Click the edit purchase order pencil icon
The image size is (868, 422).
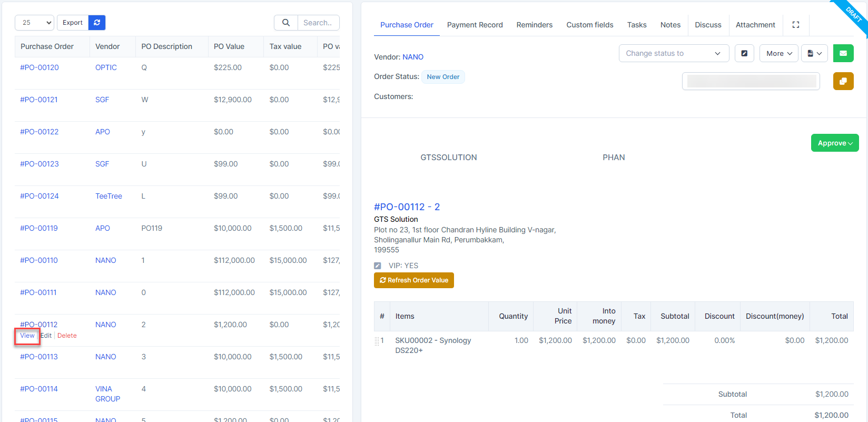(x=744, y=53)
